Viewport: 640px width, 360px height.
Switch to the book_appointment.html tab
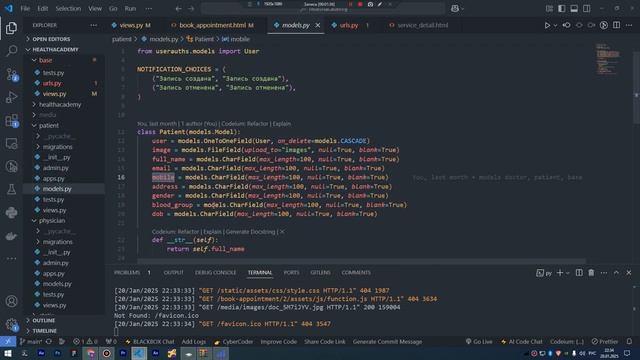[213, 25]
